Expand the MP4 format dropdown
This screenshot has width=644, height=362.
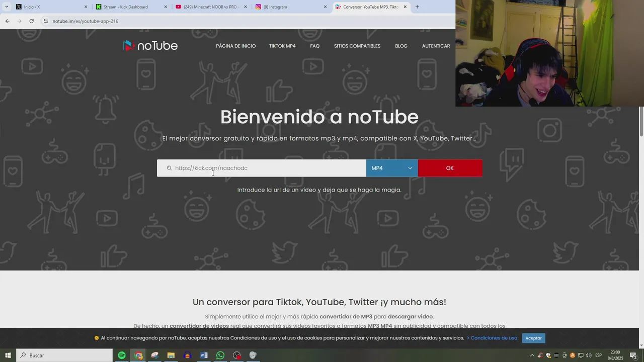[x=392, y=168]
